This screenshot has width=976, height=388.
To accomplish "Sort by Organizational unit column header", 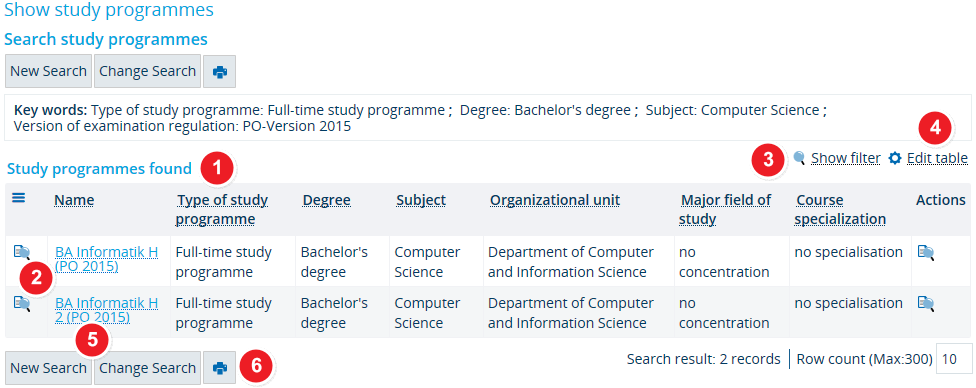I will tap(555, 200).
